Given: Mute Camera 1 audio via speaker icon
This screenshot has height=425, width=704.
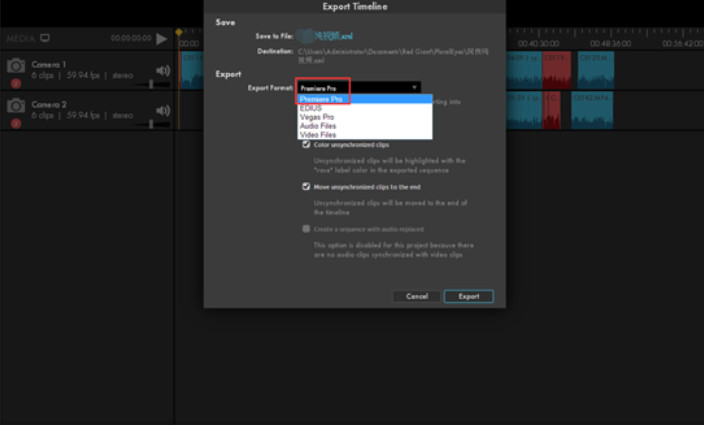Looking at the screenshot, I should (163, 70).
